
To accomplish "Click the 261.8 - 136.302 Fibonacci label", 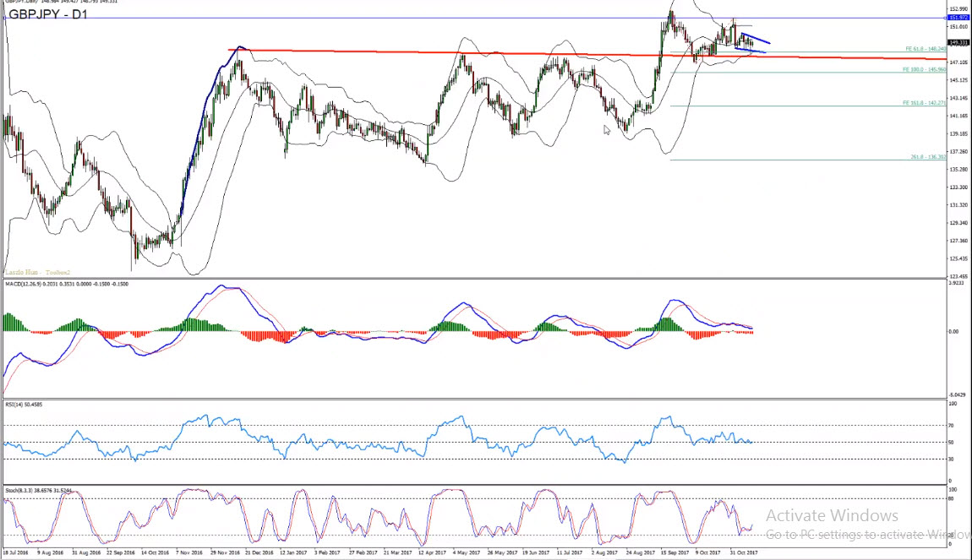I will tap(929, 157).
